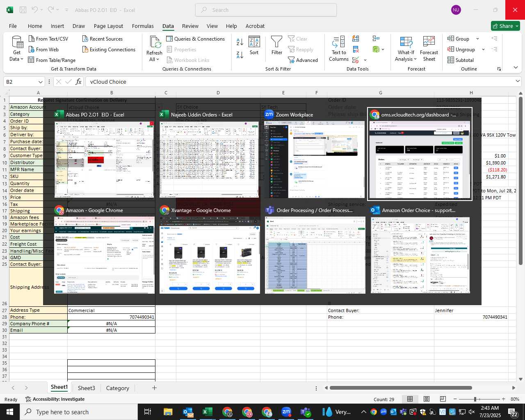Image resolution: width=525 pixels, height=420 pixels.
Task: Switch to Zoom Workplace window thumbnail
Action: [x=315, y=154]
